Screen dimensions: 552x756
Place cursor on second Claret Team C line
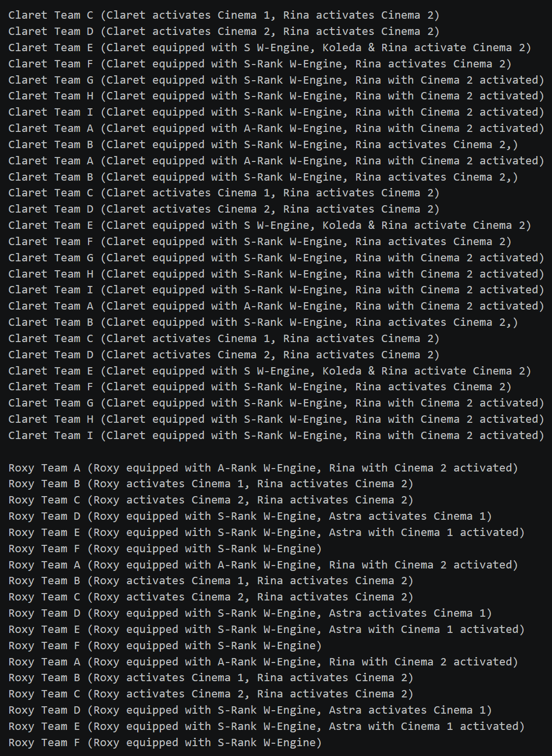pos(224,193)
